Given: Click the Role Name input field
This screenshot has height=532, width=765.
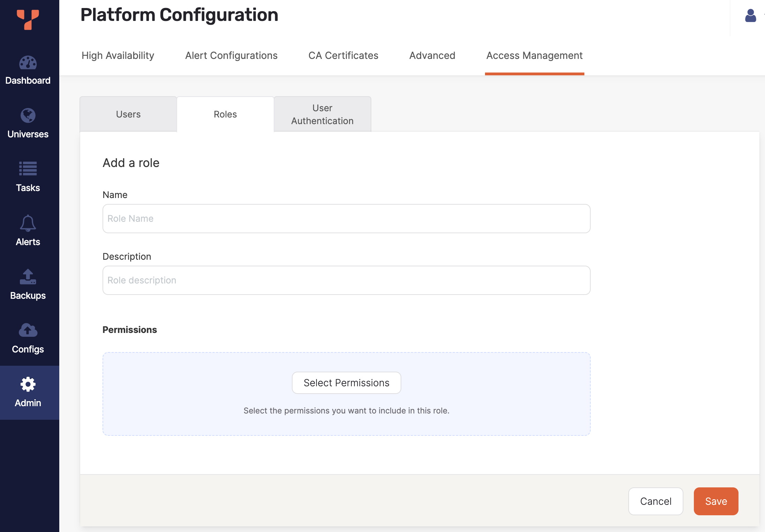Looking at the screenshot, I should pyautogui.click(x=346, y=219).
